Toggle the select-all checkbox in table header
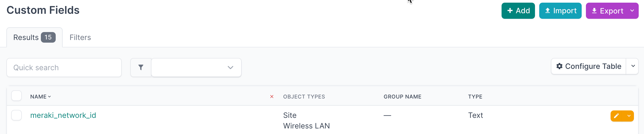644x134 pixels. [16, 96]
